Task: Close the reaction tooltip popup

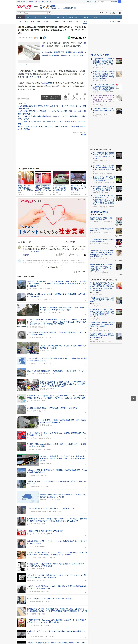Action: point(60,96)
